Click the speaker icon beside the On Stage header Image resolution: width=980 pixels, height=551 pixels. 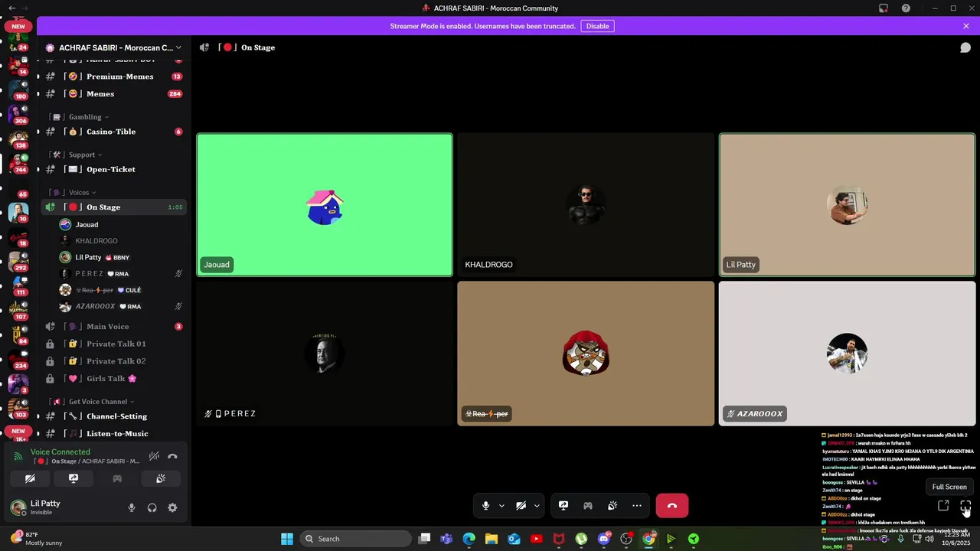click(204, 47)
